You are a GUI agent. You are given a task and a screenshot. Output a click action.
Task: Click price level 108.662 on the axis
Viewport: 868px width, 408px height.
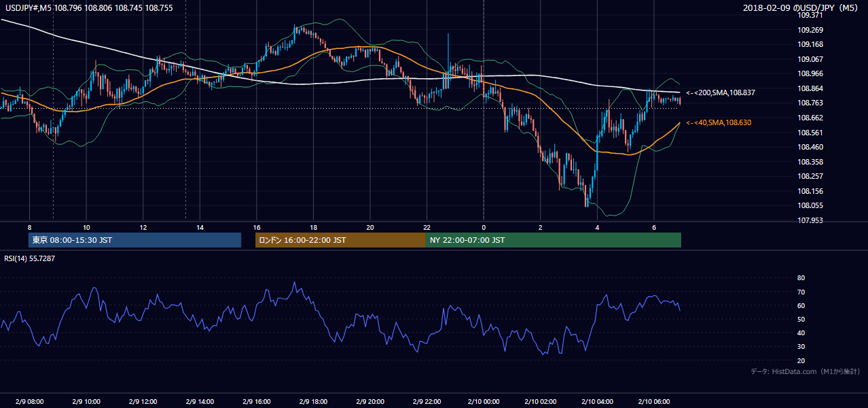click(810, 118)
